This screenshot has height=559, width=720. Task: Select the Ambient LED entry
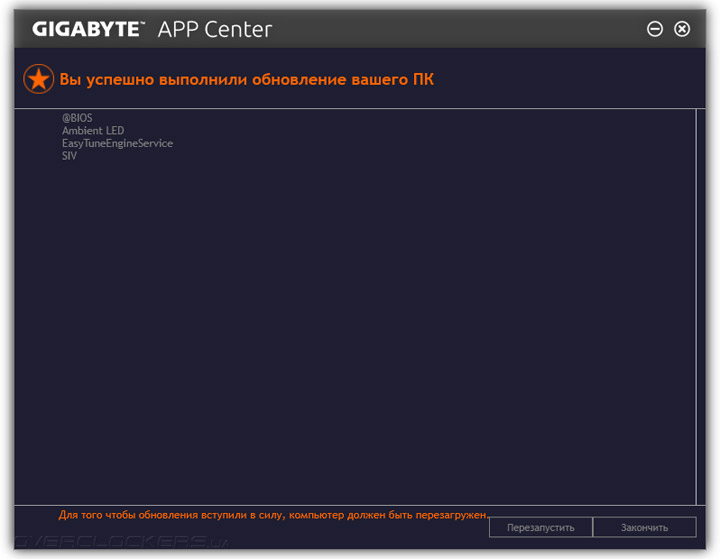coord(93,130)
